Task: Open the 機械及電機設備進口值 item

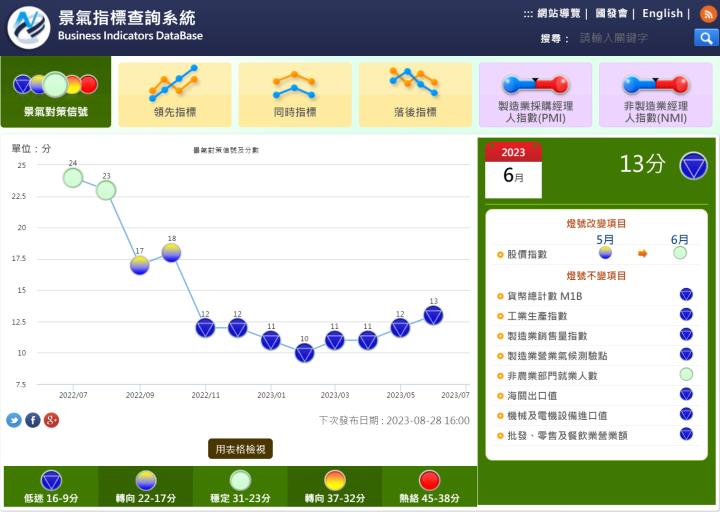Action: [557, 416]
